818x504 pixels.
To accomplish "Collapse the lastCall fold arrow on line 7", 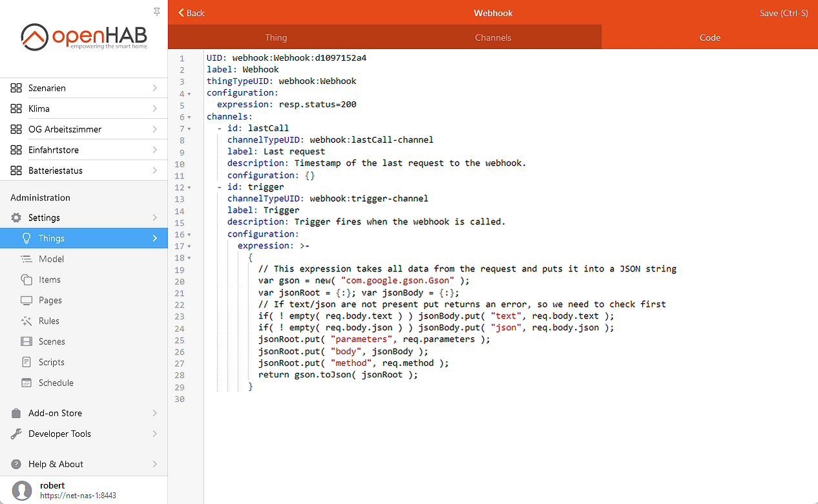I will pos(189,129).
